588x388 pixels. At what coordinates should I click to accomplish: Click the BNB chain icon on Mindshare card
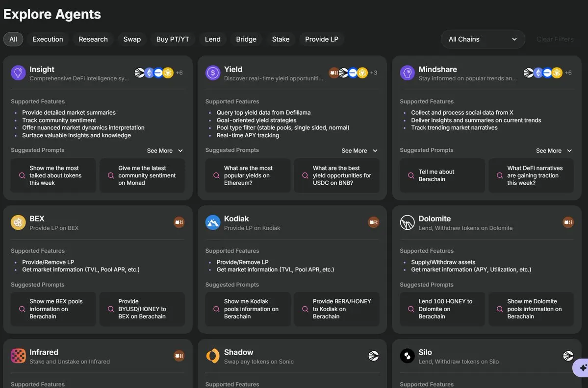click(557, 73)
